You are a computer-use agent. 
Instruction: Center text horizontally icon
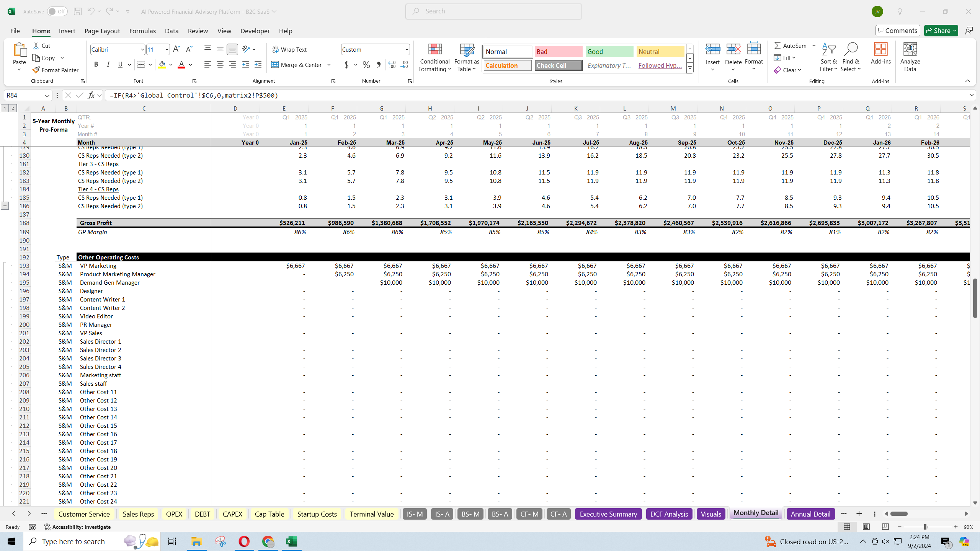(220, 65)
